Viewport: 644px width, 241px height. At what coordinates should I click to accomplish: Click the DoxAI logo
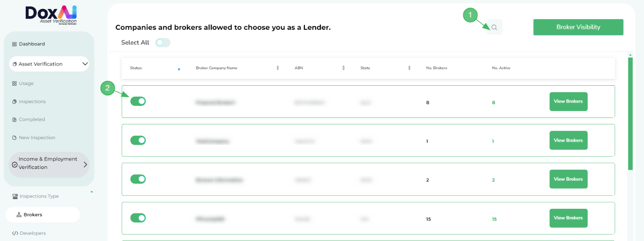pos(51,14)
